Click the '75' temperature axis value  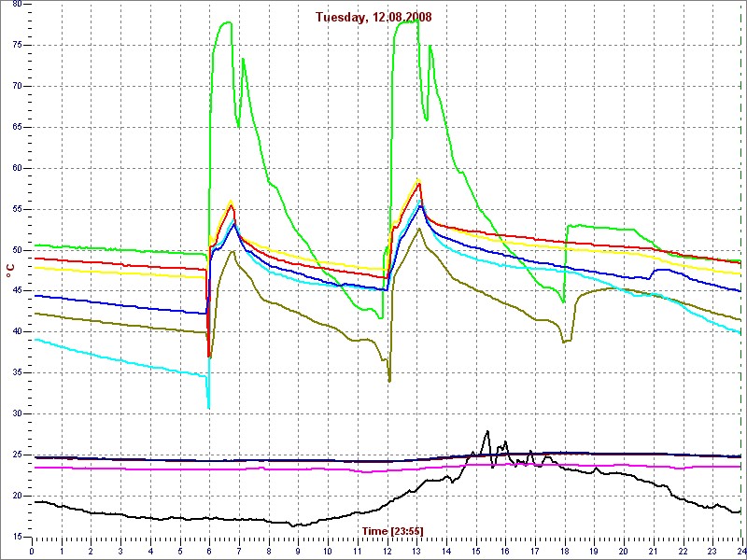tap(17, 45)
